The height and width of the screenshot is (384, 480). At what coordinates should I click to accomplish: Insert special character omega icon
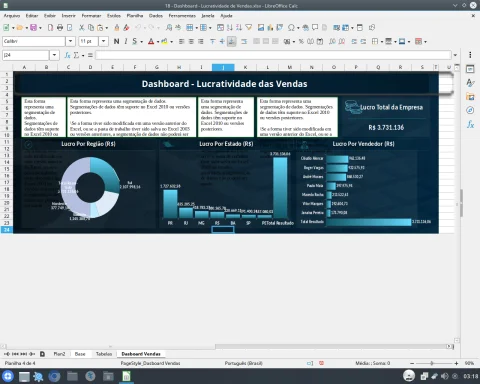click(291, 28)
